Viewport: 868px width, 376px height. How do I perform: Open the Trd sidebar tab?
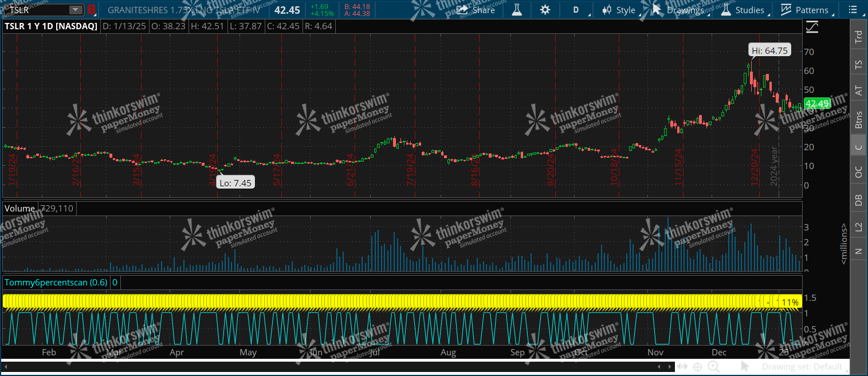[858, 37]
